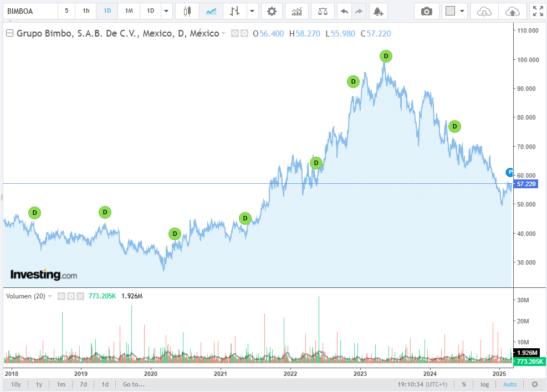Create an alert with bell icon
The image size is (547, 392).
(378, 11)
